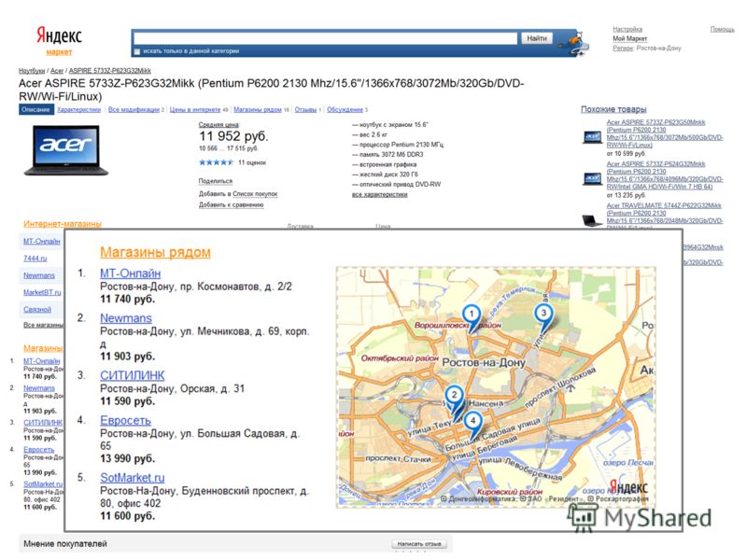Click the Написать отзыв button
The height and width of the screenshot is (560, 747).
tap(419, 544)
